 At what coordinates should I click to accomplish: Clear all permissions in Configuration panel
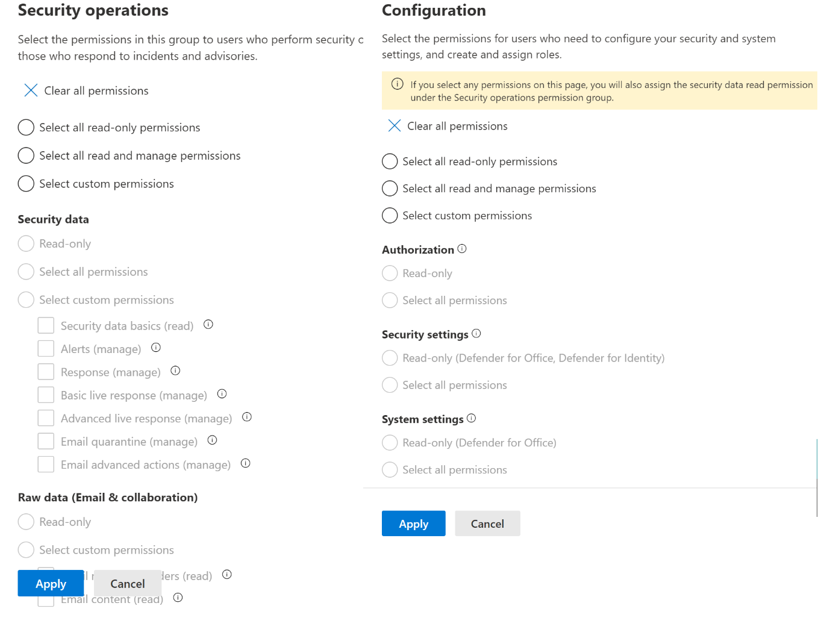(x=448, y=126)
